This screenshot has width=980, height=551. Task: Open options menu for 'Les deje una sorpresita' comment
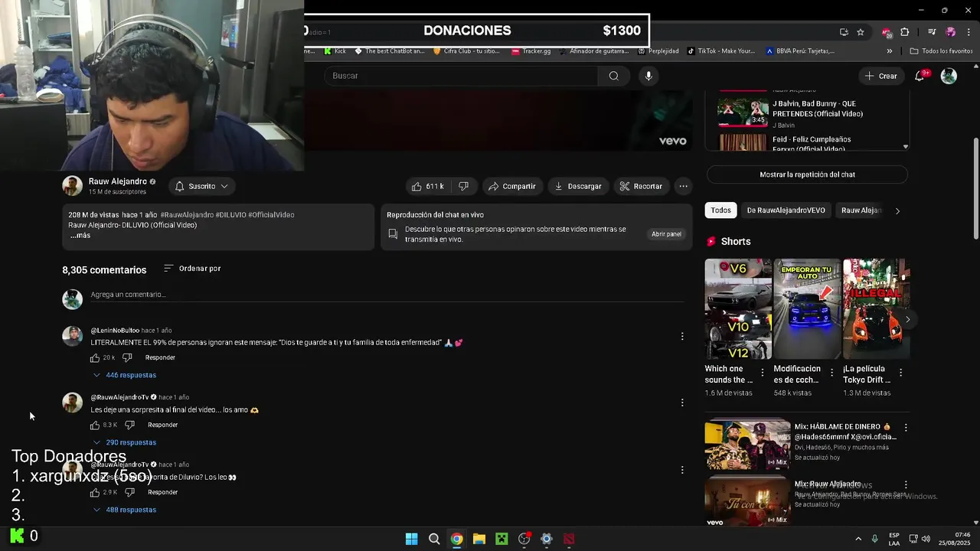click(682, 403)
